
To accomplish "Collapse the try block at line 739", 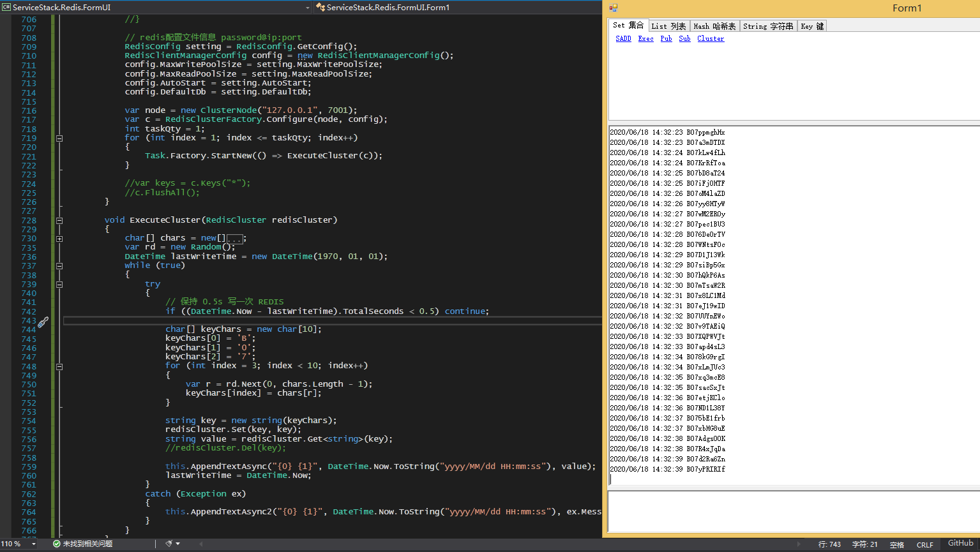I will [59, 285].
